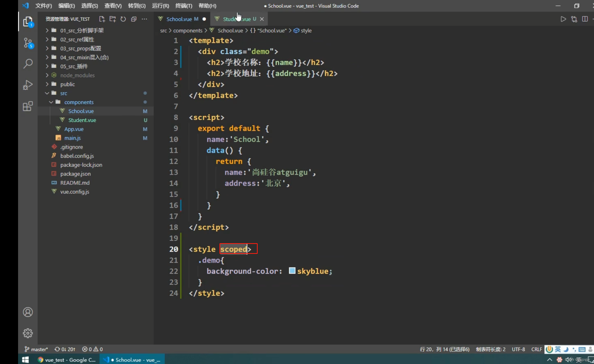Open App.vue from the file tree

(x=96, y=129)
